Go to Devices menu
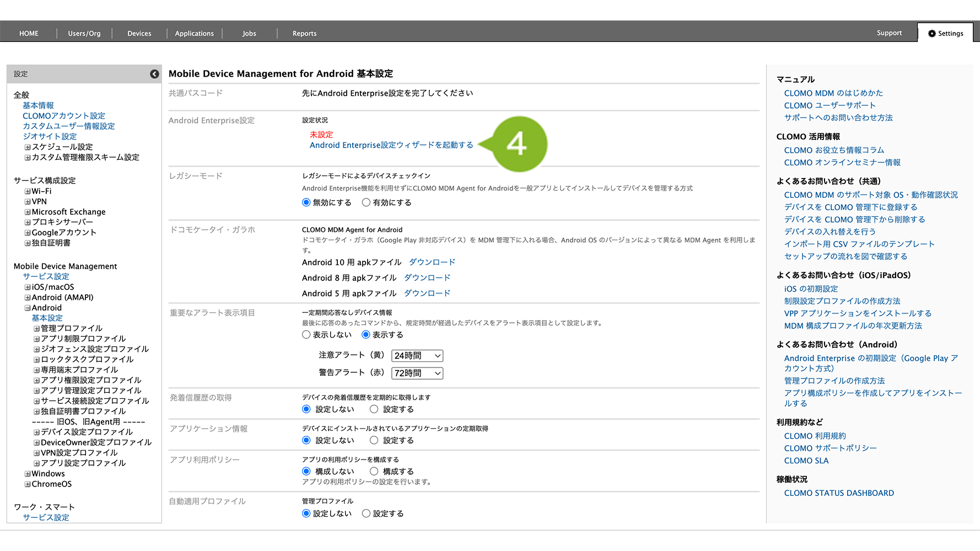The image size is (980, 551). click(139, 34)
